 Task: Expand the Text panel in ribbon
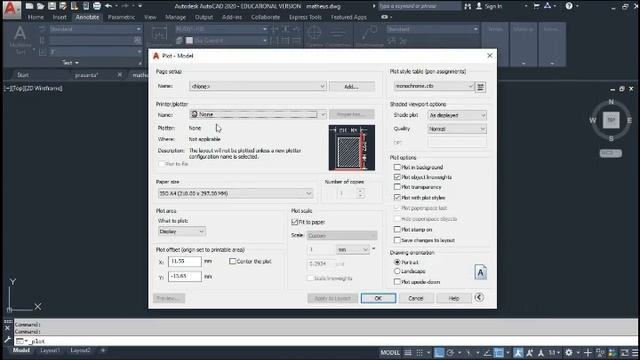point(70,62)
